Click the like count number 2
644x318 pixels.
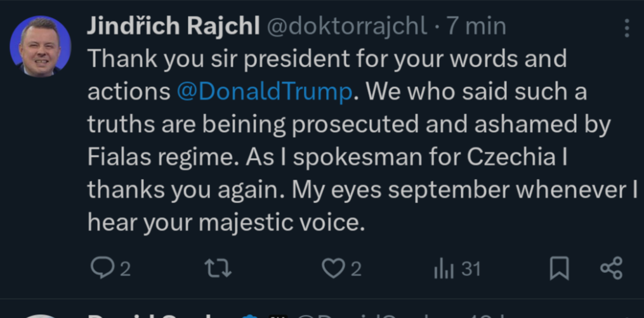pyautogui.click(x=356, y=269)
